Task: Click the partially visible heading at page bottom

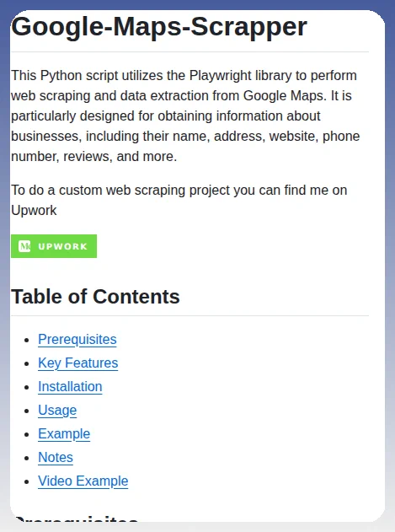Action: (x=76, y=519)
